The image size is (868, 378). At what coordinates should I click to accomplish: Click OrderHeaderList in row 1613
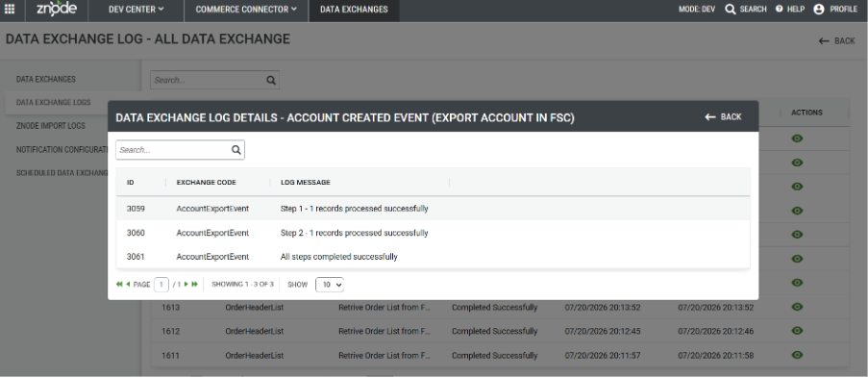pyautogui.click(x=254, y=307)
